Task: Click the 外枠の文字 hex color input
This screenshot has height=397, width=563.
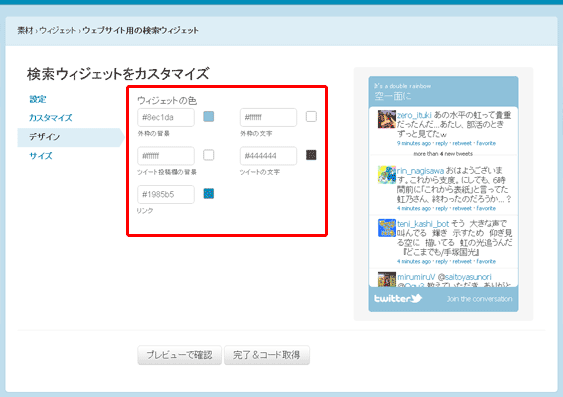Action: 268,117
